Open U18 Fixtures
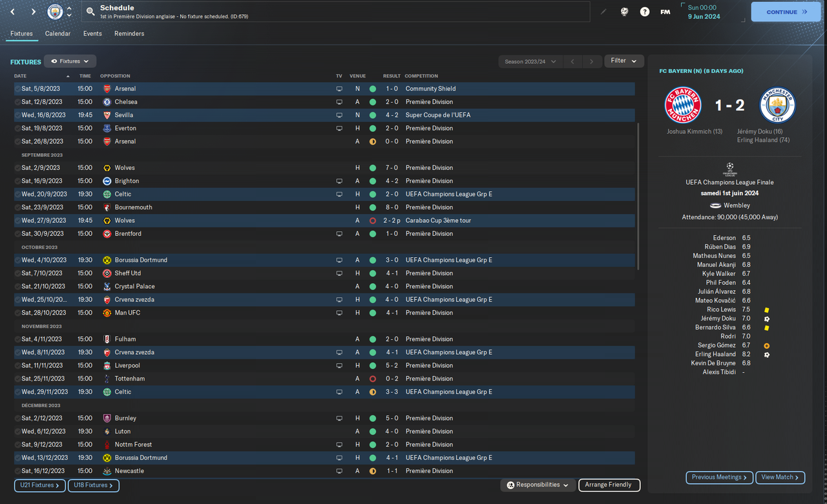 (x=93, y=485)
